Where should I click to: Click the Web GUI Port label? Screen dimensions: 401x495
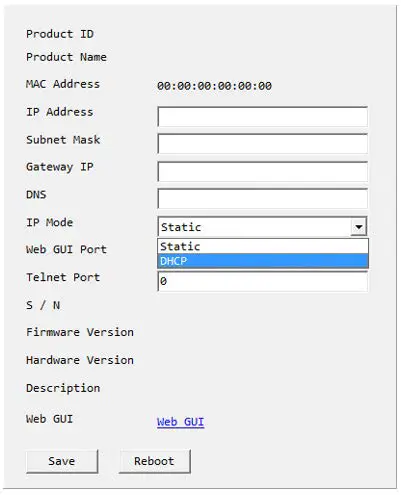(66, 249)
